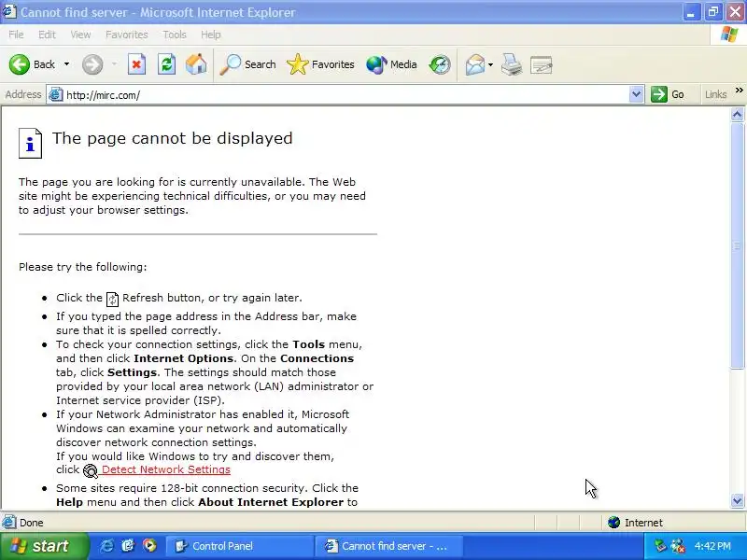
Task: Launch Windows Media Player from Quick Launch
Action: pos(149,546)
